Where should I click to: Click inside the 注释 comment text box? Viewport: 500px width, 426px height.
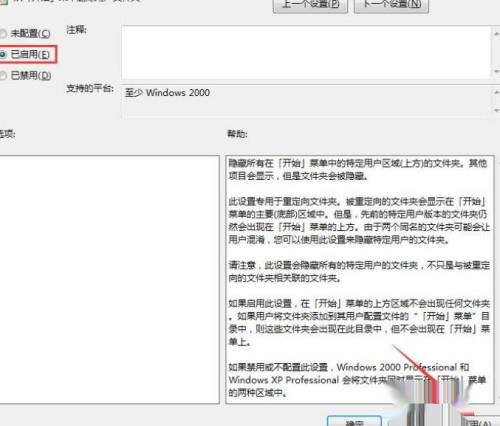pos(306,52)
